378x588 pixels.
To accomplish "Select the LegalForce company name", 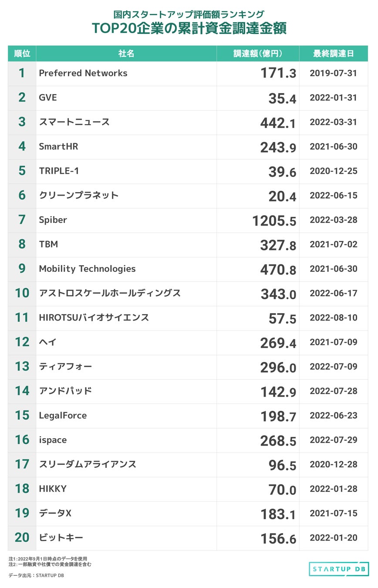I will (63, 416).
